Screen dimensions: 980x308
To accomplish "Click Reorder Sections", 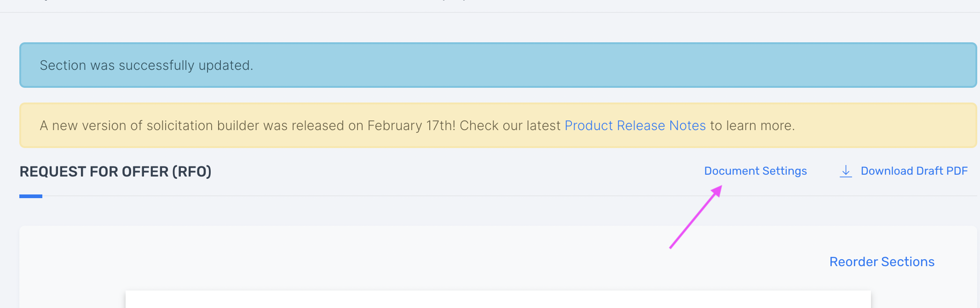I will (x=882, y=262).
